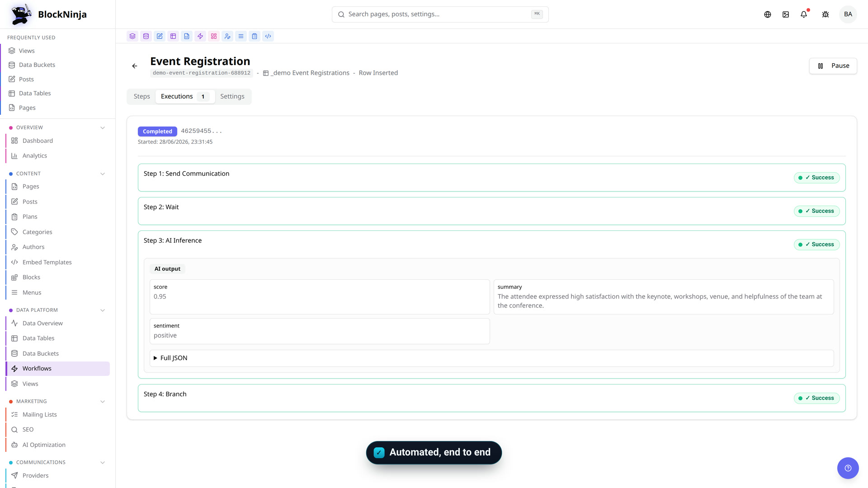Image resolution: width=868 pixels, height=488 pixels.
Task: Open Plans clipboard shortcut in the top icon toolbar
Action: tap(255, 36)
